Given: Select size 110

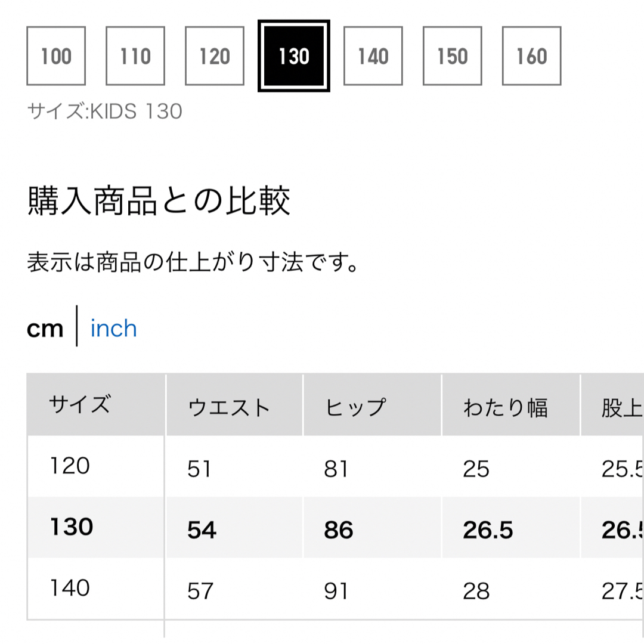Looking at the screenshot, I should pyautogui.click(x=135, y=56).
